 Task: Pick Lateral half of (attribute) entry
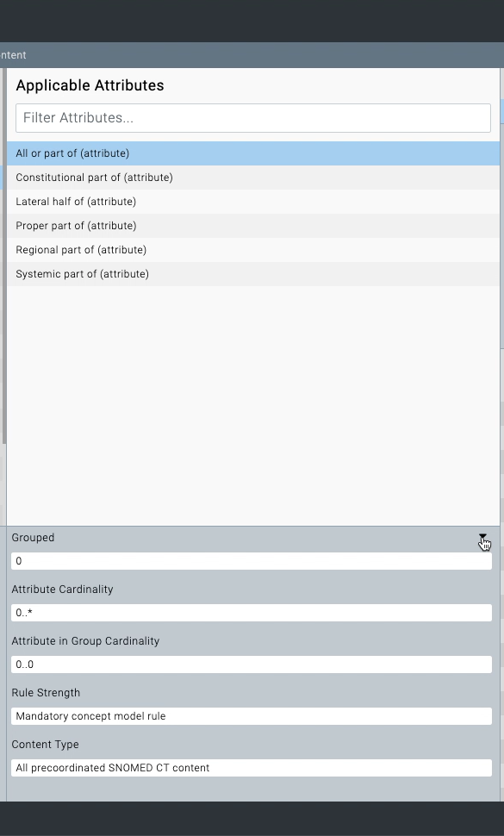click(253, 202)
